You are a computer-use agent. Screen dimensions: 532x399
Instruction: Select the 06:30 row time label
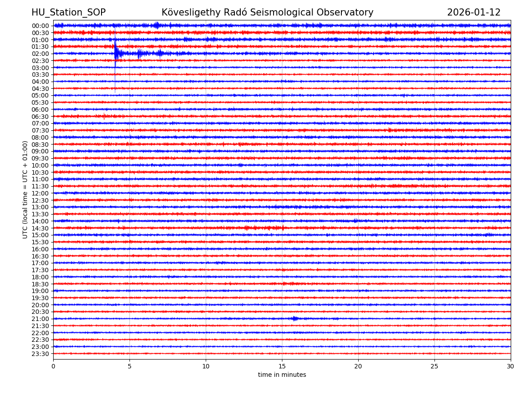pos(40,117)
